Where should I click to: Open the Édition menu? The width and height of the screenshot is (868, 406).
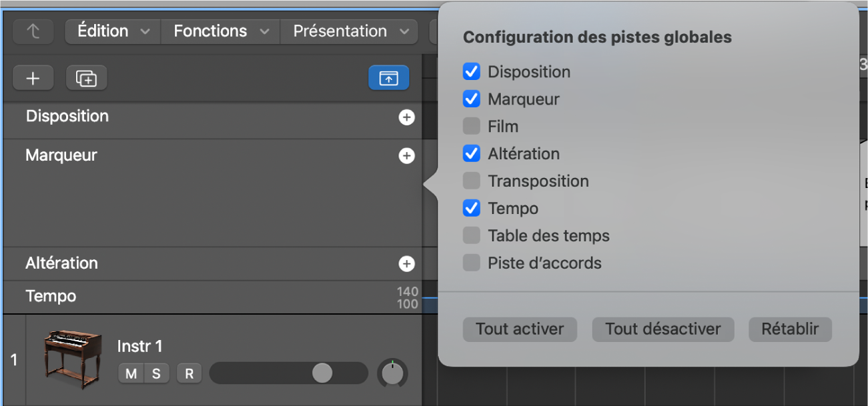[x=103, y=31]
